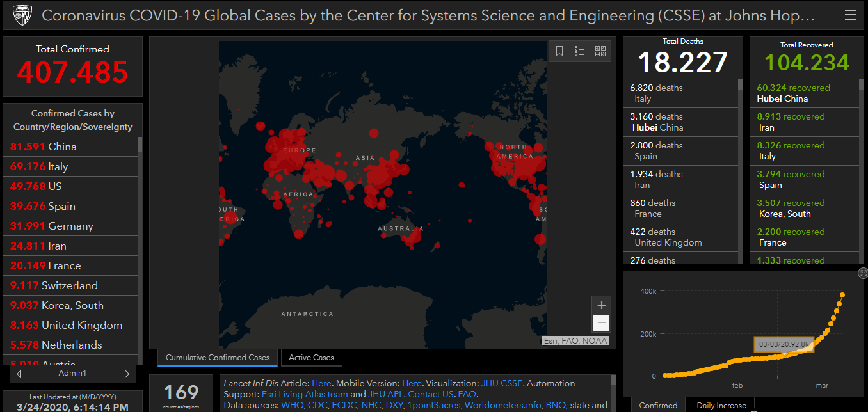The width and height of the screenshot is (868, 412).
Task: Select the Daily Increase chart tab
Action: click(721, 405)
